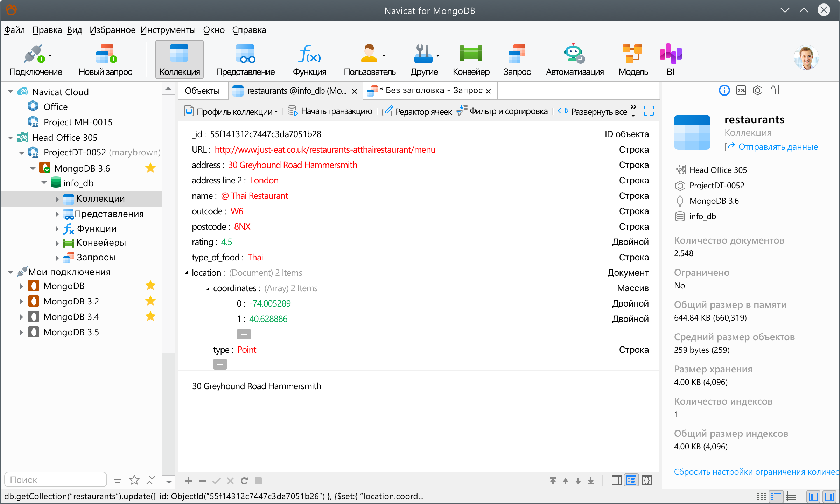This screenshot has height=504, width=840.
Task: Expand the Представления tree node
Action: [x=57, y=214]
